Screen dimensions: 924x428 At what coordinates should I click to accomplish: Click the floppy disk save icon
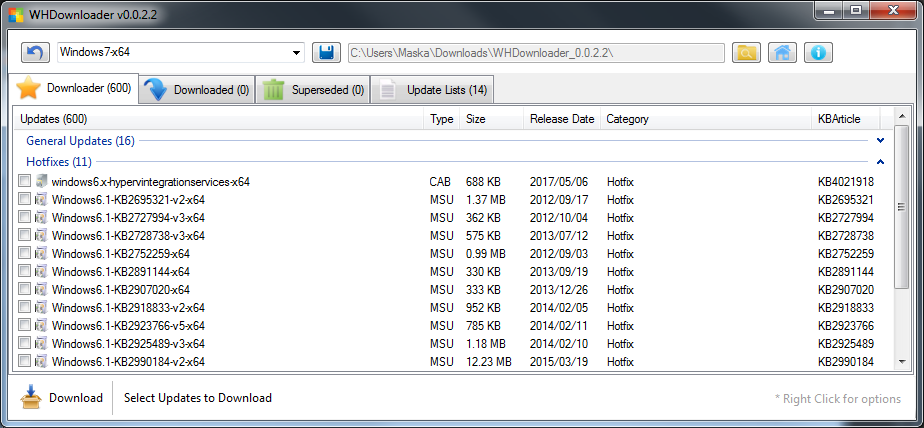tap(326, 52)
